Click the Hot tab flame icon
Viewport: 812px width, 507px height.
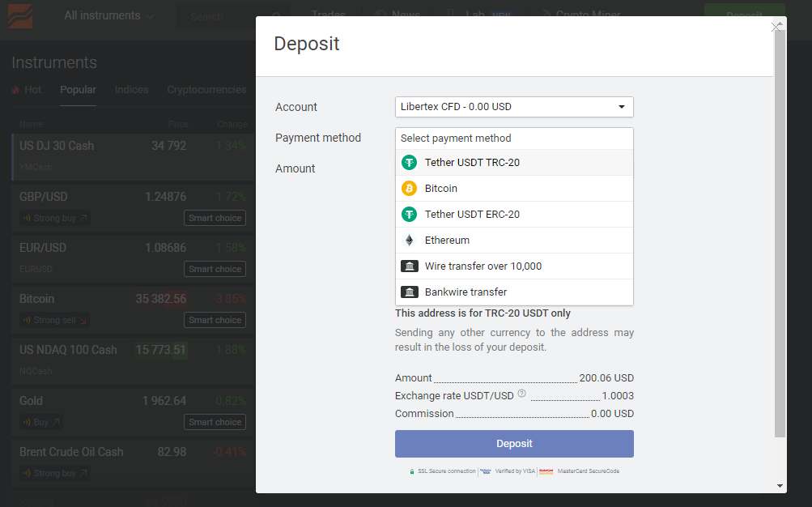pos(15,90)
